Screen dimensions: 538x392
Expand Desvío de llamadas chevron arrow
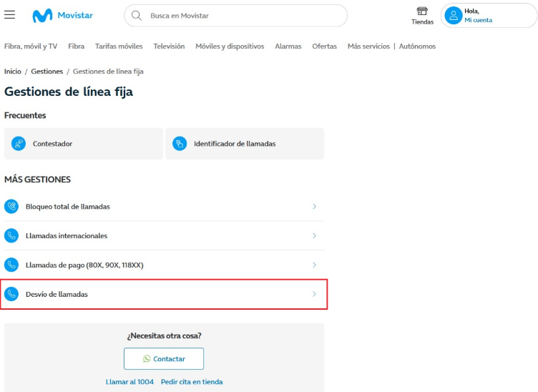coord(314,294)
